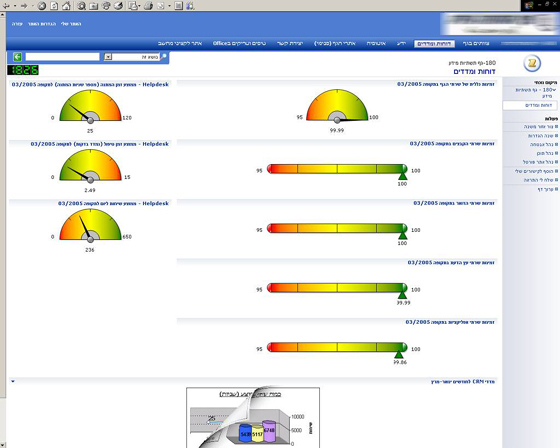Screen dimensions: 560x448
Task: Open the Helpdesk title above the 0–15 gauge
Action: point(100,144)
